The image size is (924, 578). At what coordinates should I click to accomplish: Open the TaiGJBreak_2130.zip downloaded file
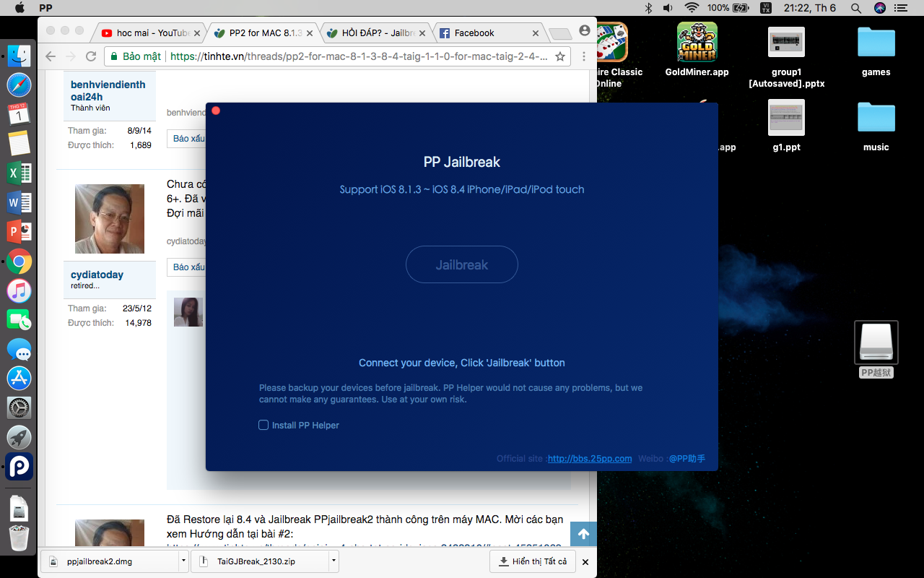[x=258, y=561]
